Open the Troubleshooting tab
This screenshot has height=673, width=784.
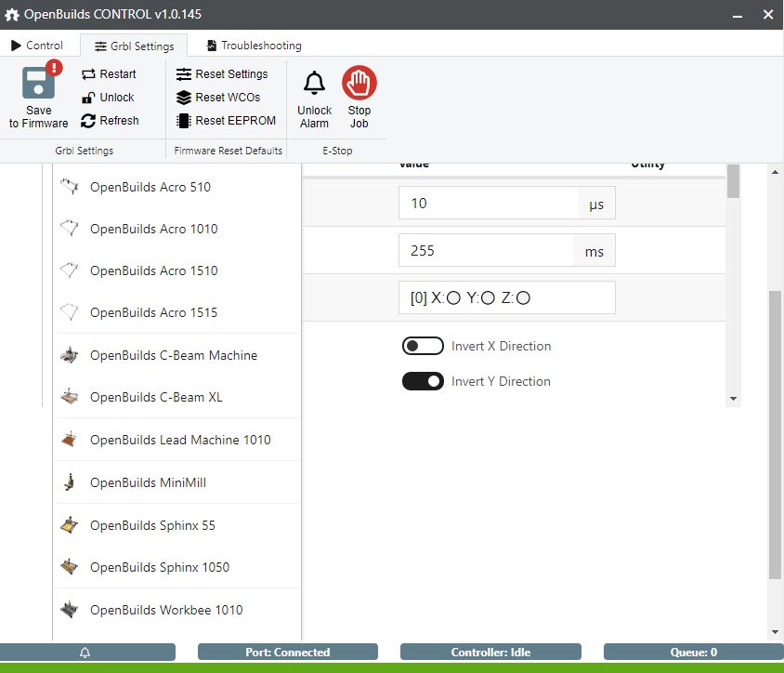[254, 46]
